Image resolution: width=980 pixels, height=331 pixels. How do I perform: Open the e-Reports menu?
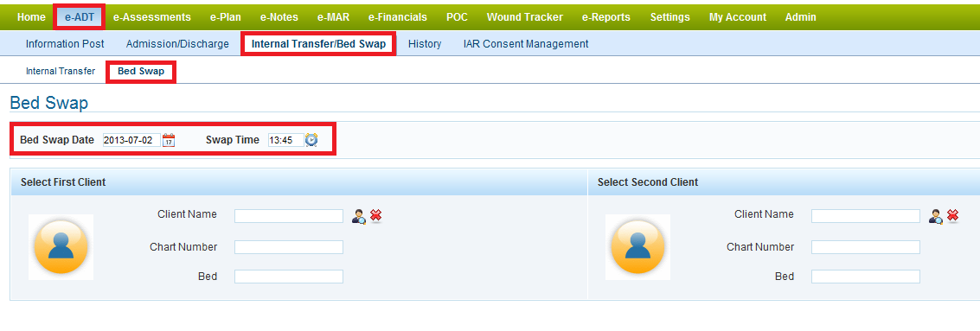(605, 17)
